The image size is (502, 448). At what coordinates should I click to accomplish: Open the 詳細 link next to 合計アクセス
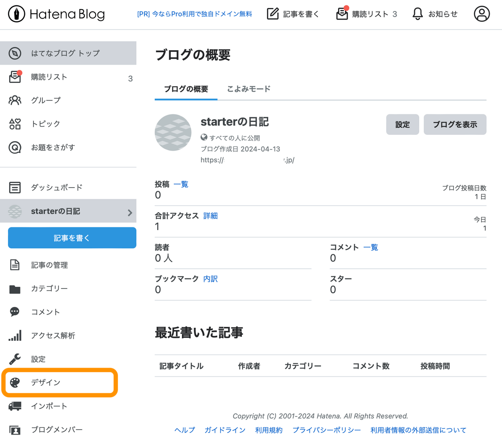[x=210, y=216]
